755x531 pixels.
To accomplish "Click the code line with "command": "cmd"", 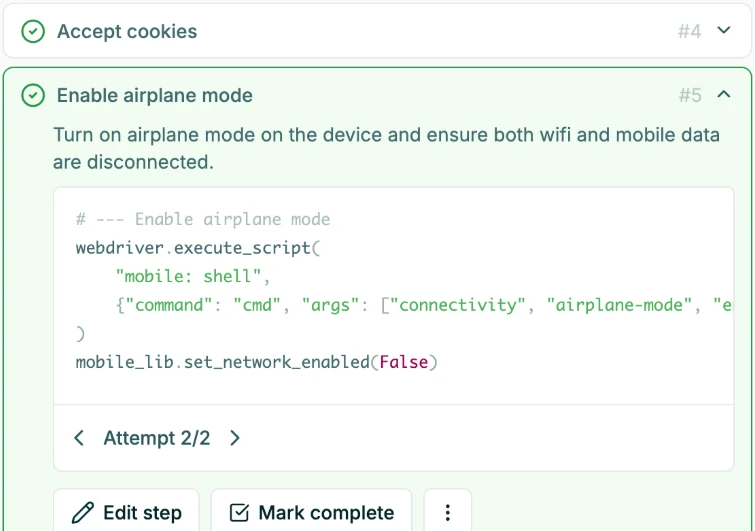I will [423, 305].
